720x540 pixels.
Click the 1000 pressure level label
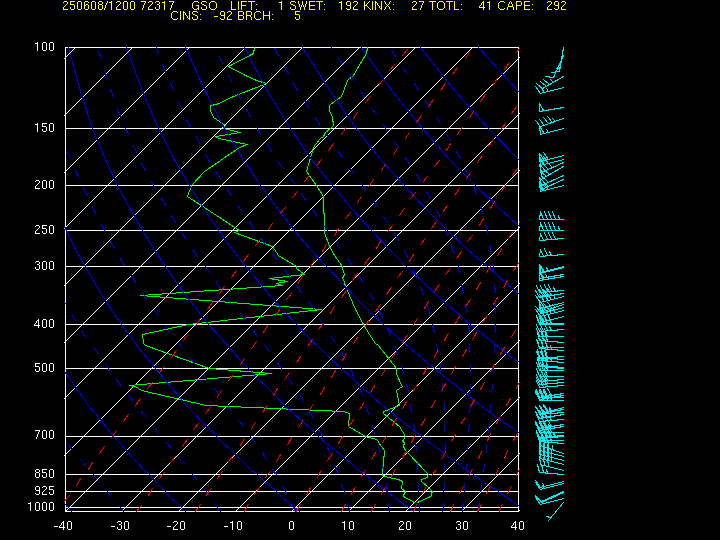(41, 506)
